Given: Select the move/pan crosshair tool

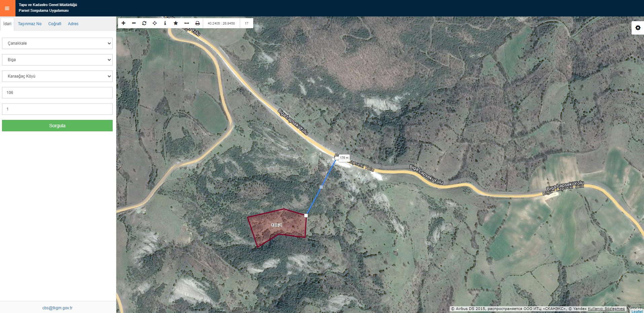Looking at the screenshot, I should point(155,23).
